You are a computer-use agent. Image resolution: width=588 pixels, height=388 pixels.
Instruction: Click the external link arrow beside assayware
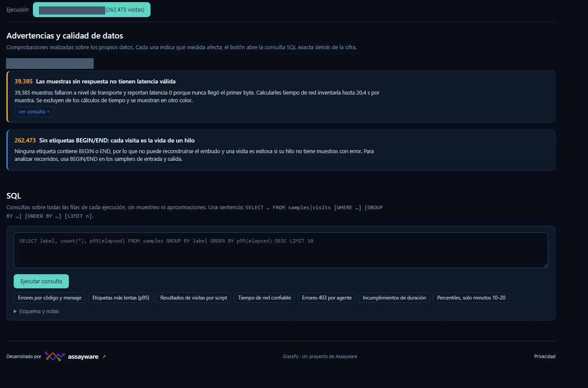pos(104,356)
